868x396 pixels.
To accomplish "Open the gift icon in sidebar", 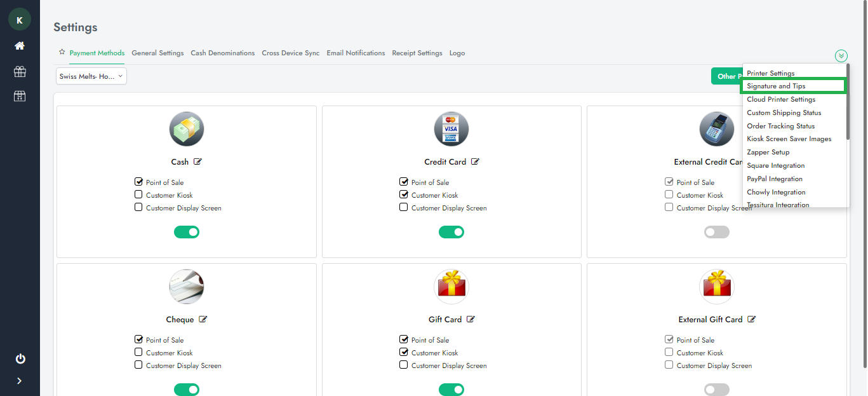I will click(x=20, y=71).
